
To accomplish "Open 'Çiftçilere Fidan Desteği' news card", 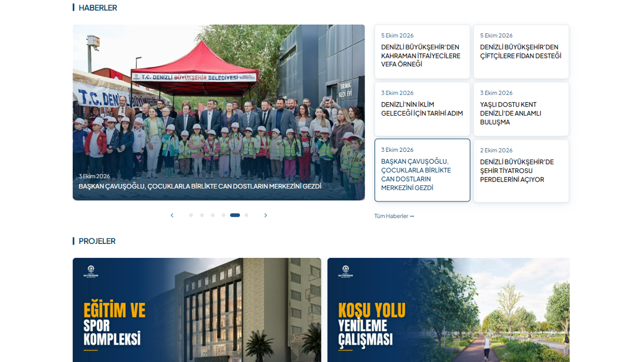I will [521, 52].
